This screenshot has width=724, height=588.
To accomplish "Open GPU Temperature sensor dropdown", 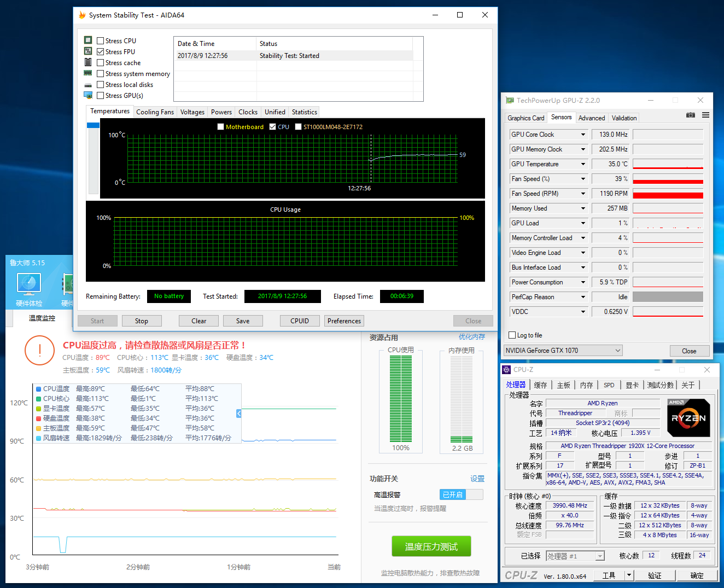I will (583, 164).
